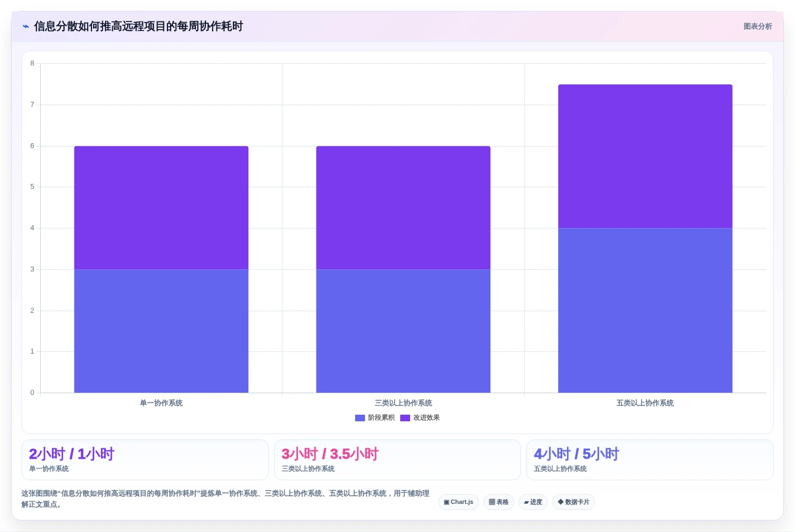Click the blue lightning icon beside the title

[26, 26]
